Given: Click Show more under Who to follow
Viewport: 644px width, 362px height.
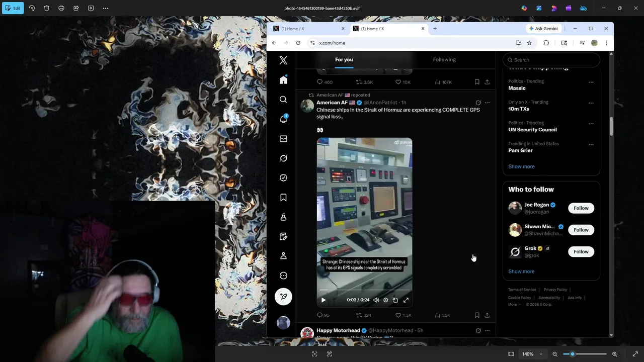Looking at the screenshot, I should pyautogui.click(x=521, y=271).
